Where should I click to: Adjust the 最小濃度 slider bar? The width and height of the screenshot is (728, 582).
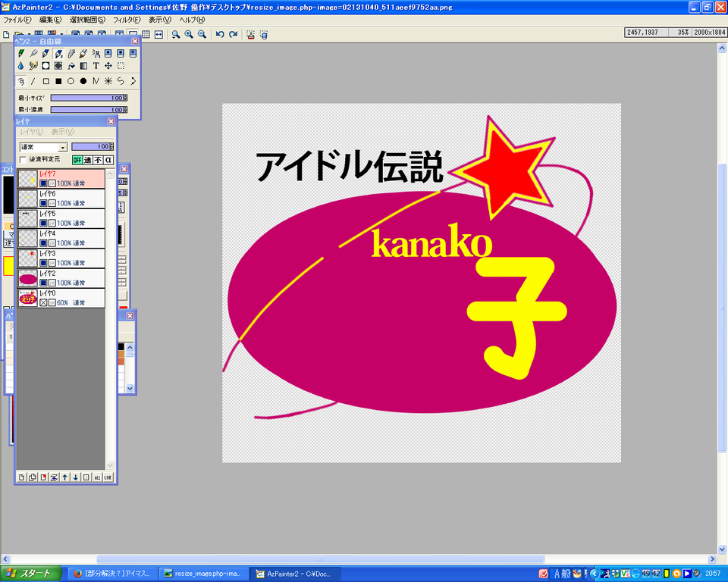click(86, 110)
